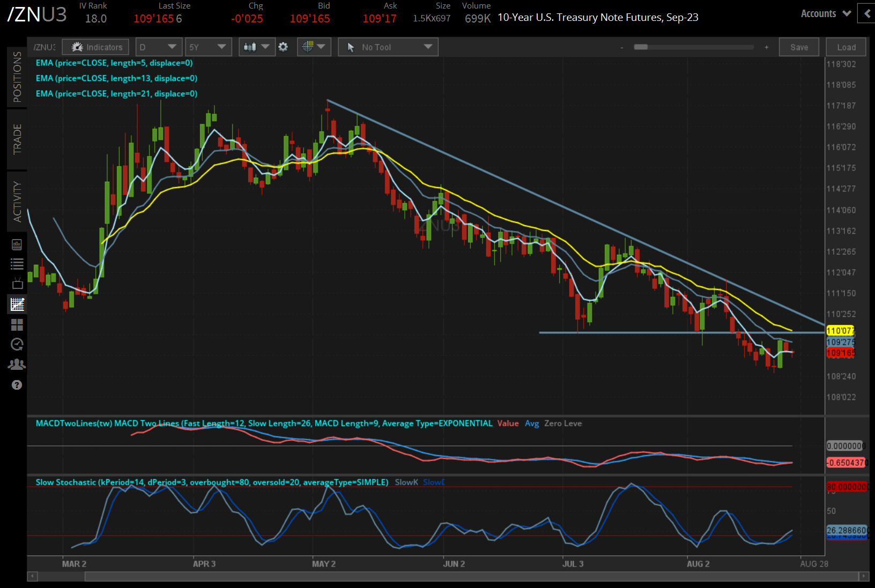This screenshot has height=588, width=875.
Task: Click the people community icon in sidebar
Action: (x=17, y=364)
